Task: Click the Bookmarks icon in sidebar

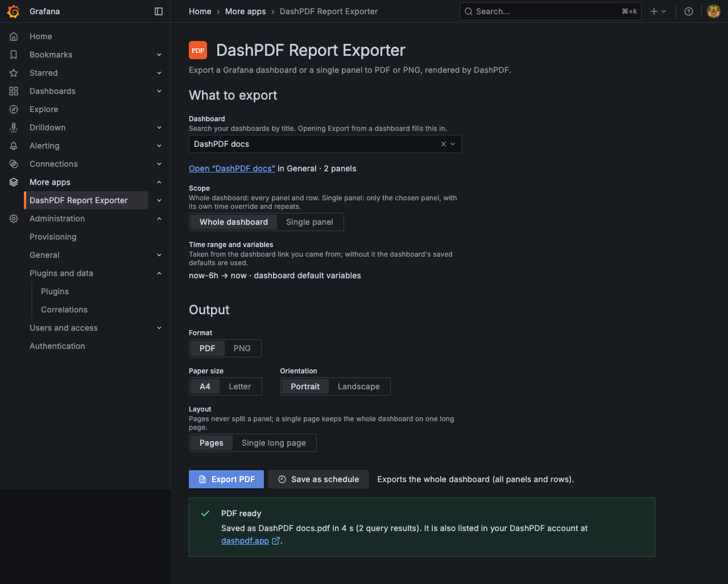Action: tap(14, 55)
